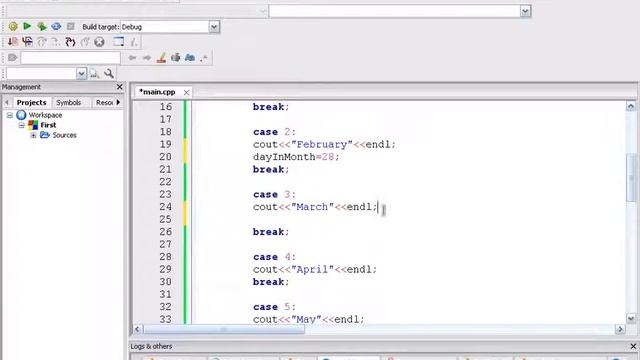Open the ThreadSearch expression combo dropdown
This screenshot has width=640, height=360.
pyautogui.click(x=82, y=73)
